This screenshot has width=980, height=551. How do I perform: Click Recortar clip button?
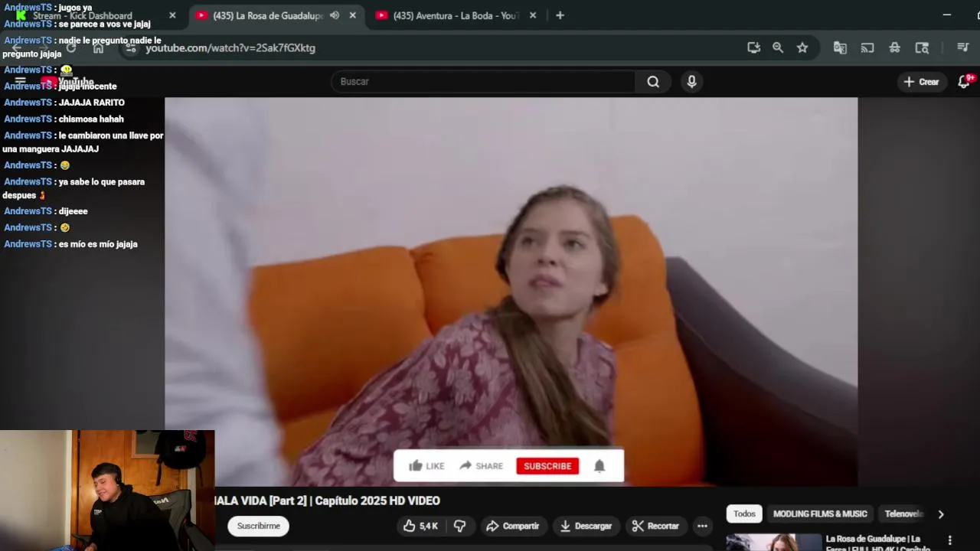tap(655, 526)
